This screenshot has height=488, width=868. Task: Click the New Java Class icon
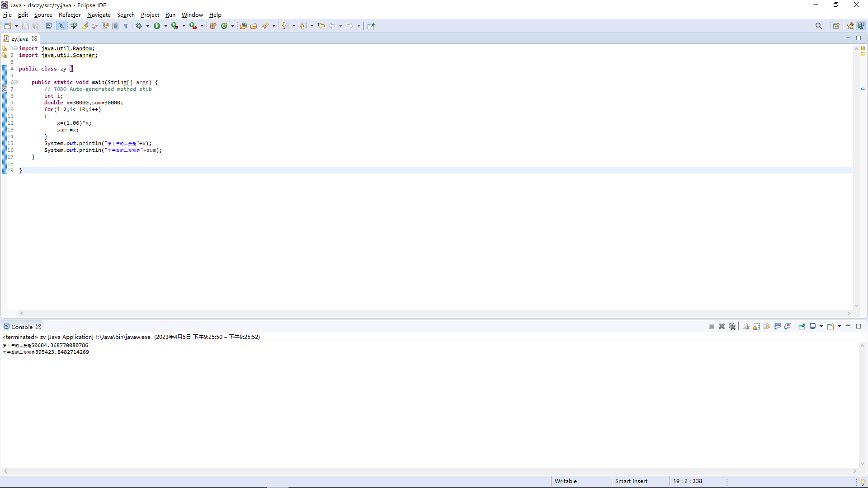(x=224, y=26)
